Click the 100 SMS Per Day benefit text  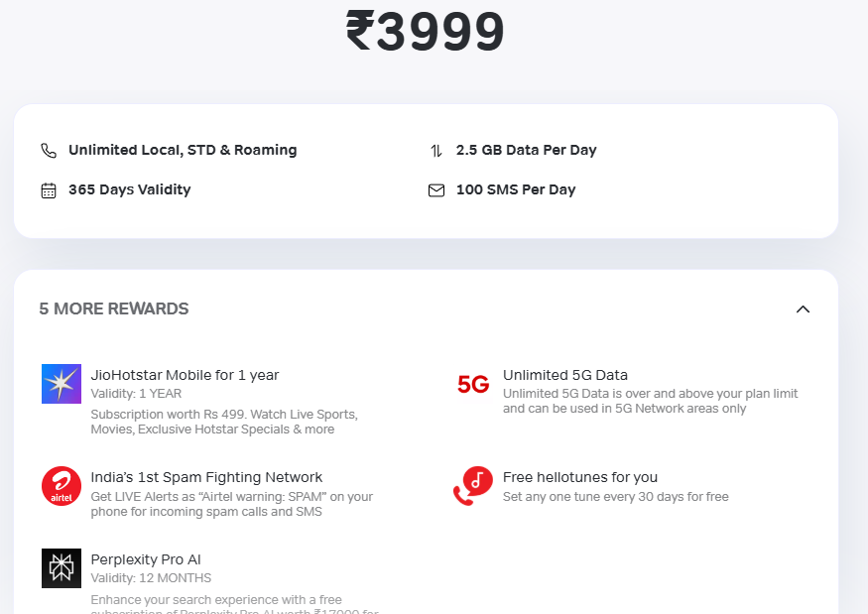(x=516, y=189)
